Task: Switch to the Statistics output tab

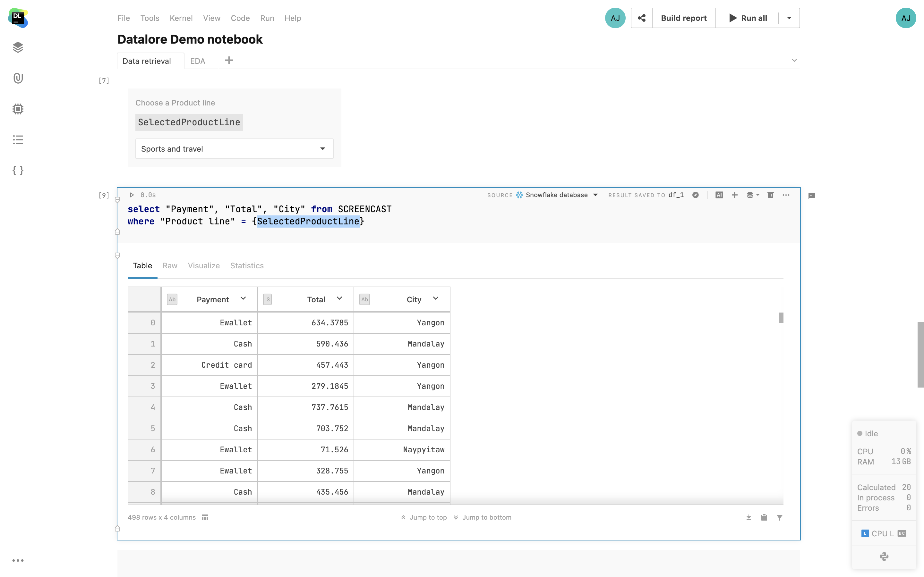Action: 247,266
